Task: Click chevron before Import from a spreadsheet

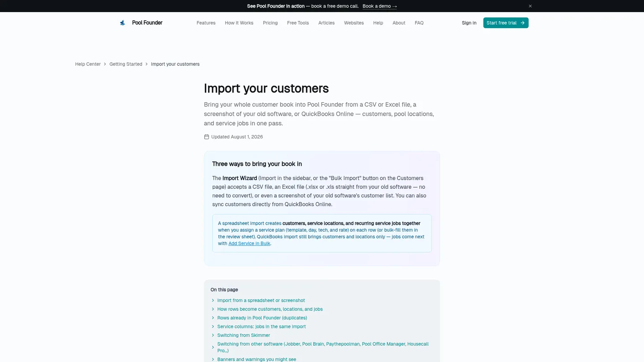Action: [x=213, y=300]
